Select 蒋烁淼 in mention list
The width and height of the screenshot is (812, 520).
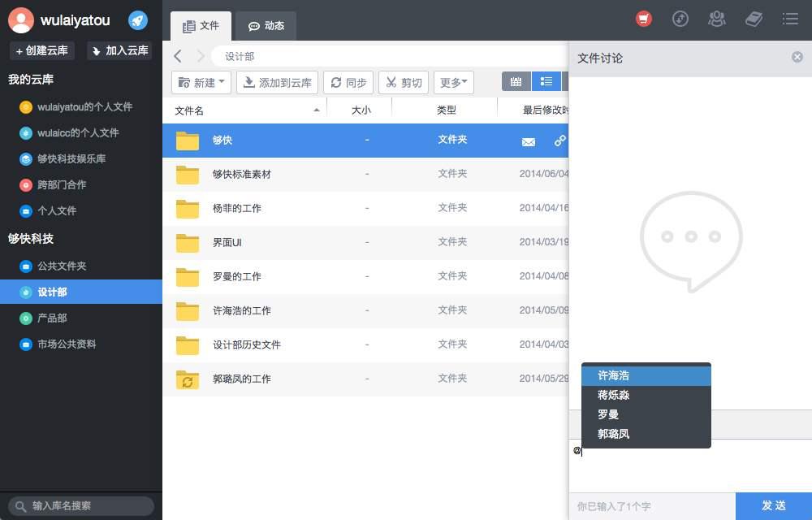[x=646, y=395]
